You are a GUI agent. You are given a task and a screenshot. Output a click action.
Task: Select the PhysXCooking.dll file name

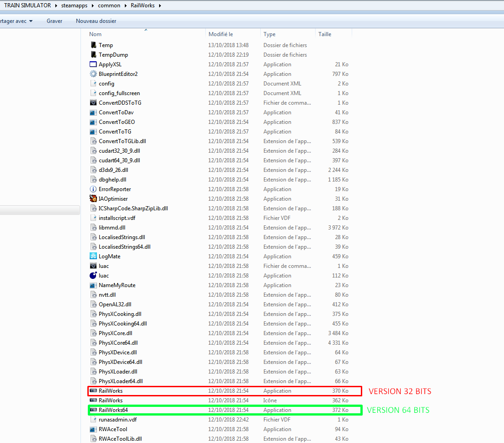point(120,314)
